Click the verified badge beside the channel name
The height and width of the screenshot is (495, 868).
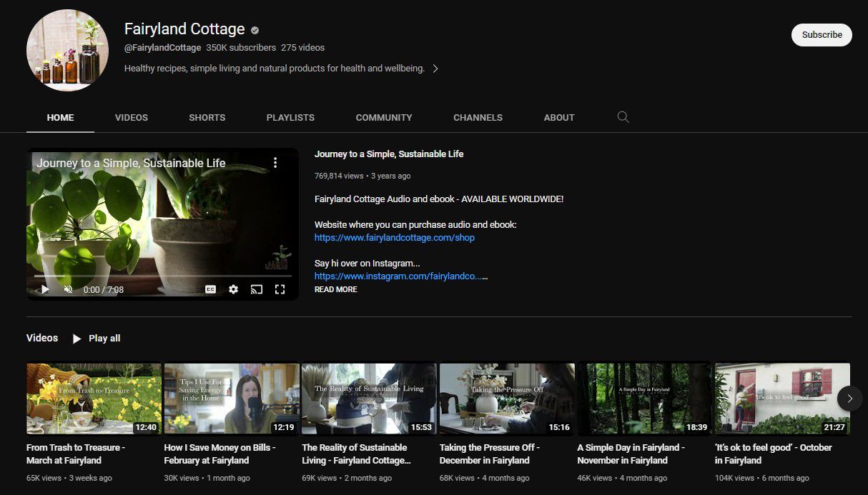pyautogui.click(x=255, y=30)
